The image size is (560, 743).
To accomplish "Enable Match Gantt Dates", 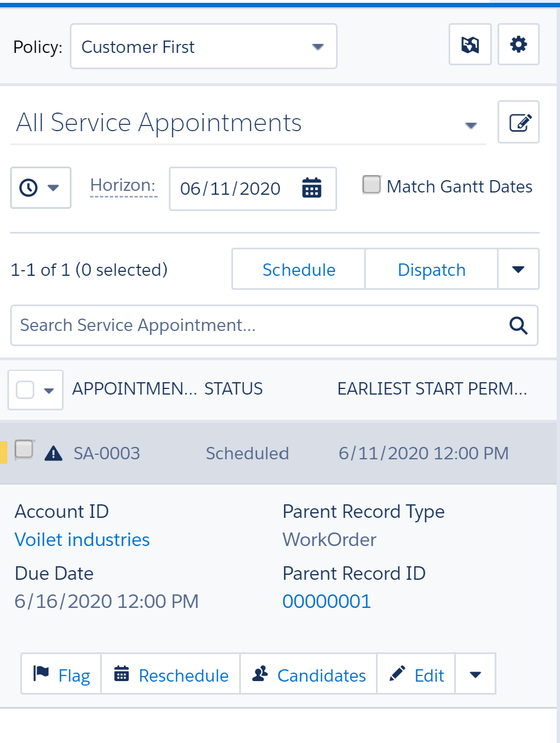I will click(371, 184).
